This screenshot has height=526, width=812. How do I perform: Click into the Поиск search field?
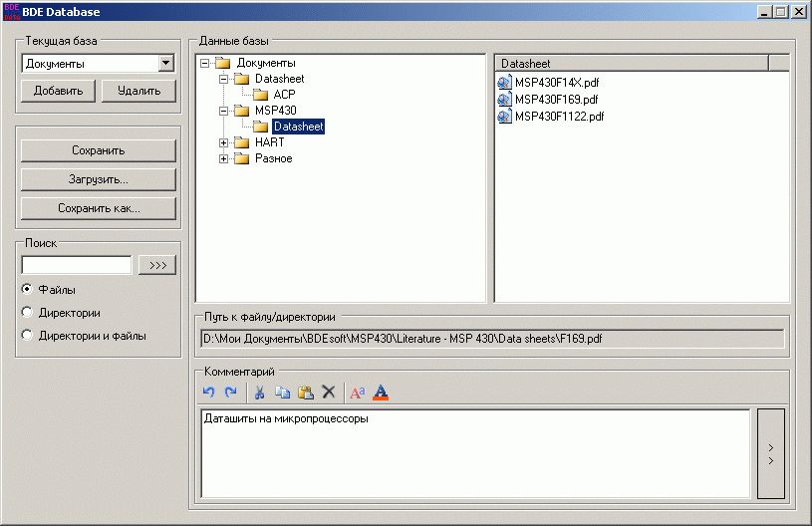[x=77, y=265]
